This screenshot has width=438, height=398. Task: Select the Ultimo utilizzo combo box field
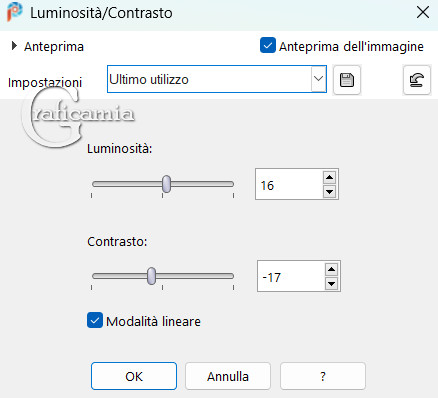[x=217, y=79]
